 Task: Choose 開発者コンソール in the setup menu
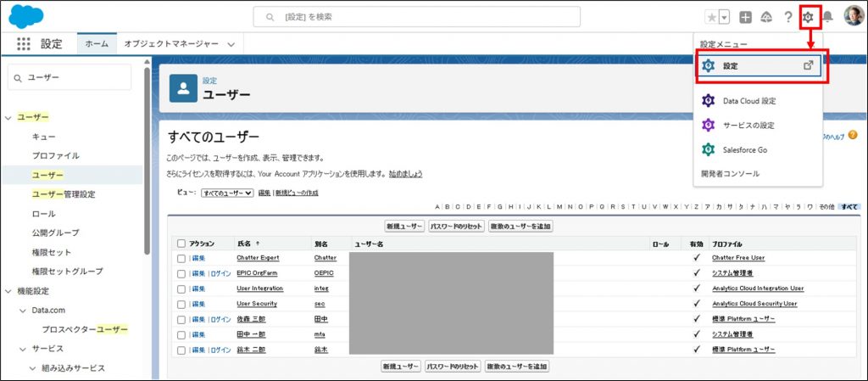coord(730,173)
